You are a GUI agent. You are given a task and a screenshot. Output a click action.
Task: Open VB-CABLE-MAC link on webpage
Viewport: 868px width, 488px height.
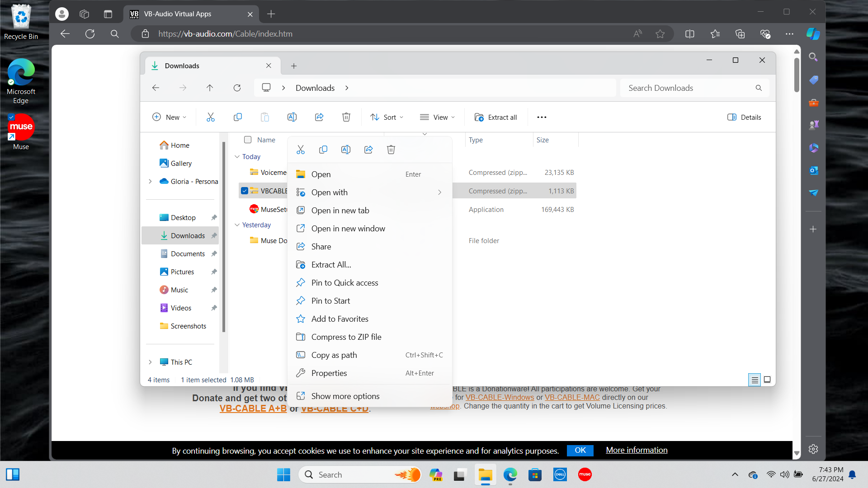[x=572, y=397]
